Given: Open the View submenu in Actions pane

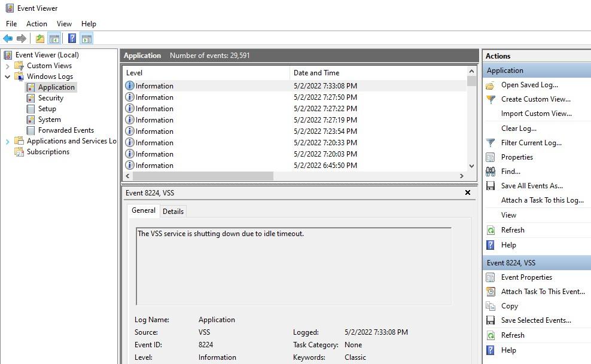Looking at the screenshot, I should point(508,215).
